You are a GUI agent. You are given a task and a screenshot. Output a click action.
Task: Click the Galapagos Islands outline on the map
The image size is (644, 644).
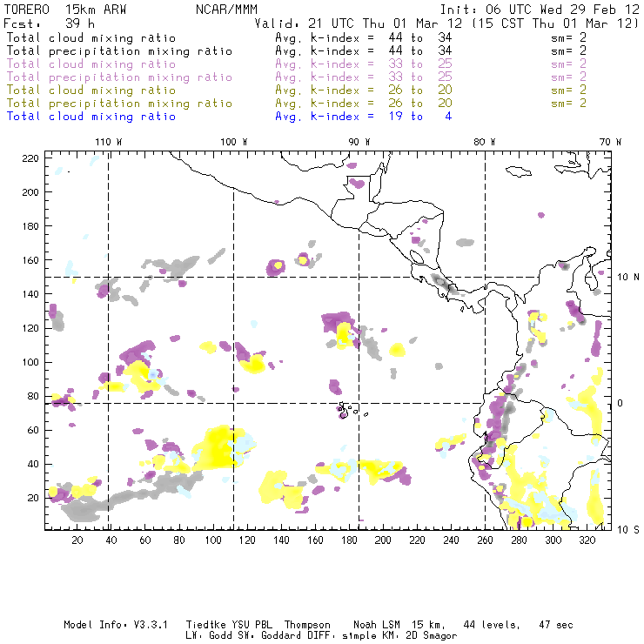coord(349,410)
